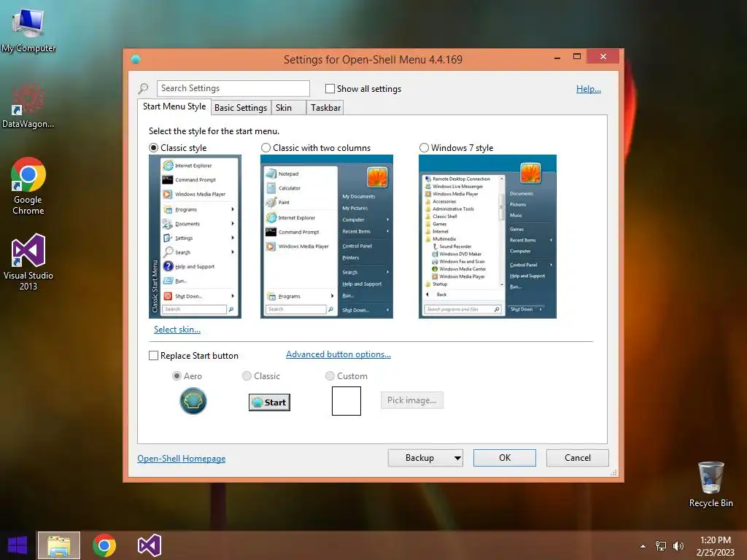
Task: Click the Open-Shell icon in title bar
Action: tap(136, 59)
